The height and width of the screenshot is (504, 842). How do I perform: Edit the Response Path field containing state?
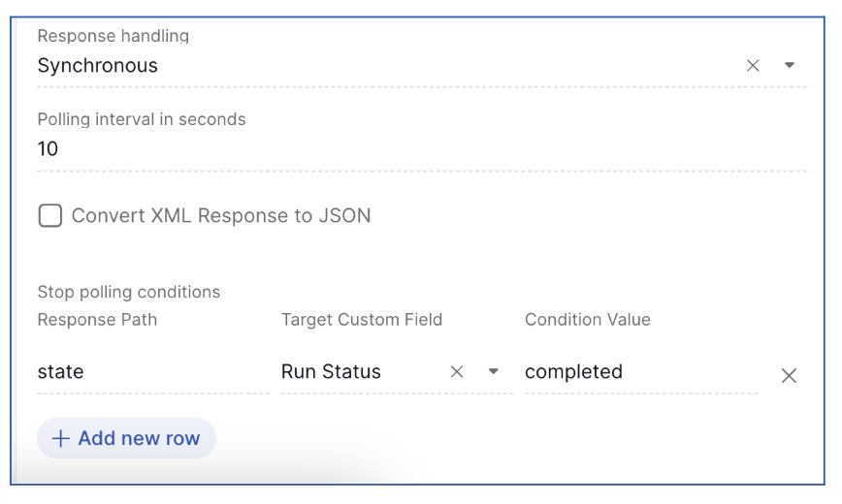(153, 371)
